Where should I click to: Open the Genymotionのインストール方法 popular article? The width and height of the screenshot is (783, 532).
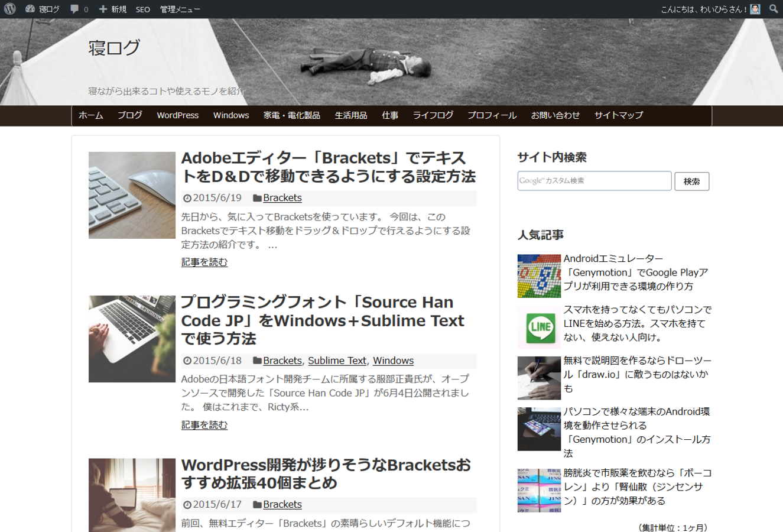click(x=636, y=432)
